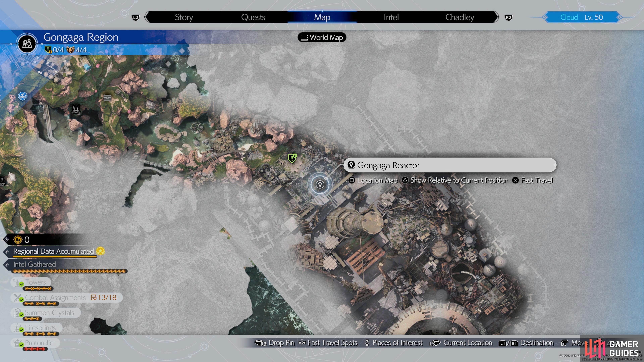Click the L3 stick icon
Viewport: 644px width, 362px height.
(x=435, y=343)
